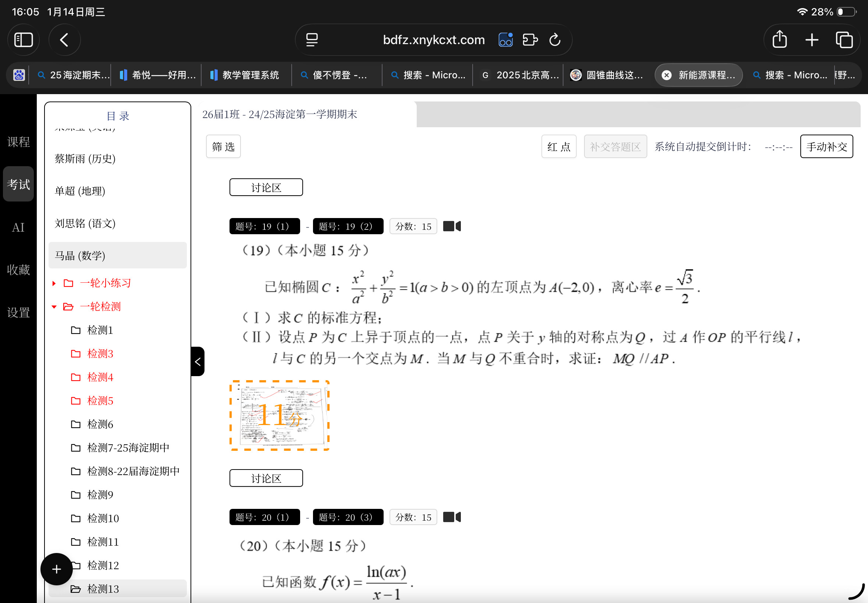Play video explanation for question 20
This screenshot has width=868, height=603.
[x=452, y=517]
